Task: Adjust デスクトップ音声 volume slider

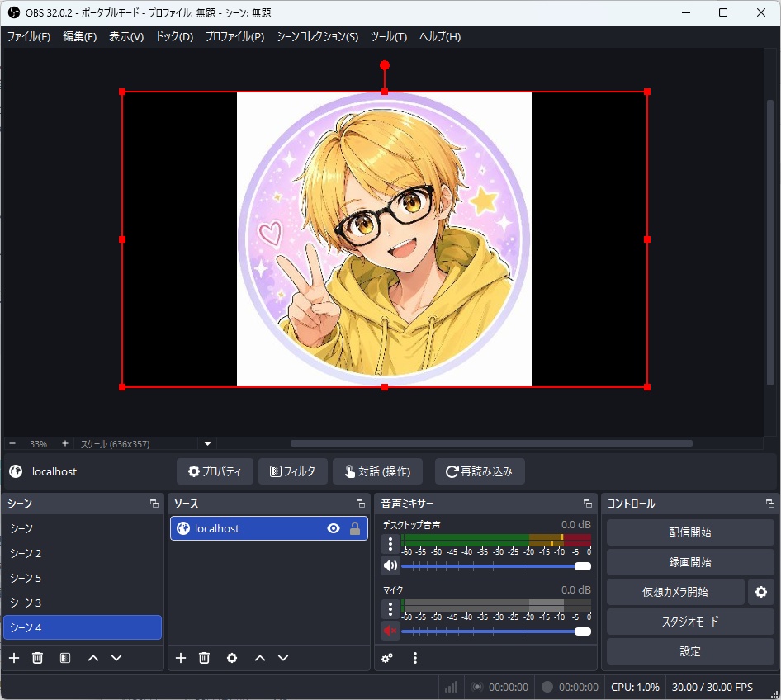Action: pos(496,566)
